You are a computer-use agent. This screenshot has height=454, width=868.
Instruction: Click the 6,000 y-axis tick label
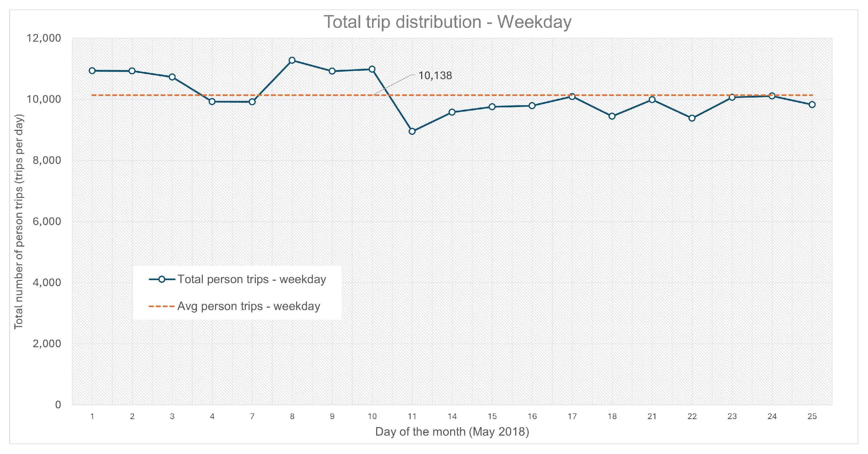point(47,222)
